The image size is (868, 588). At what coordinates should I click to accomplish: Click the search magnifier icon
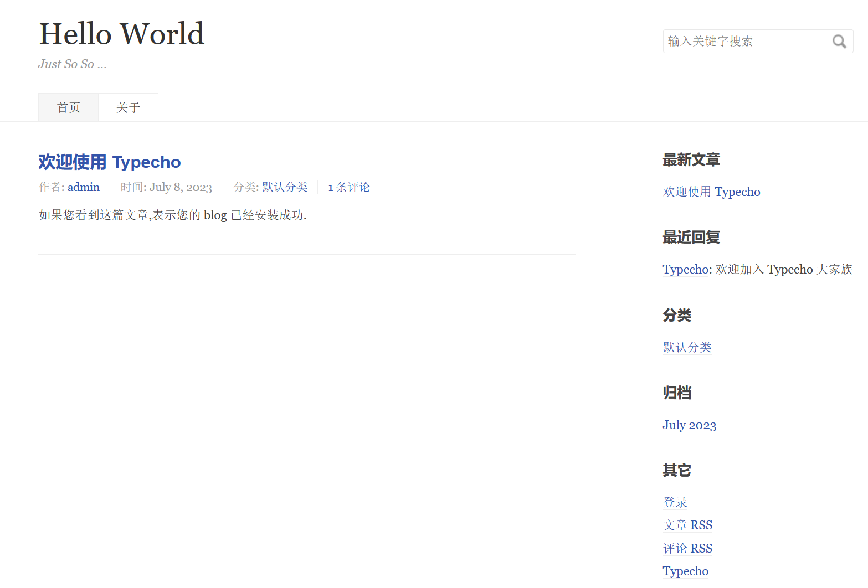(839, 41)
